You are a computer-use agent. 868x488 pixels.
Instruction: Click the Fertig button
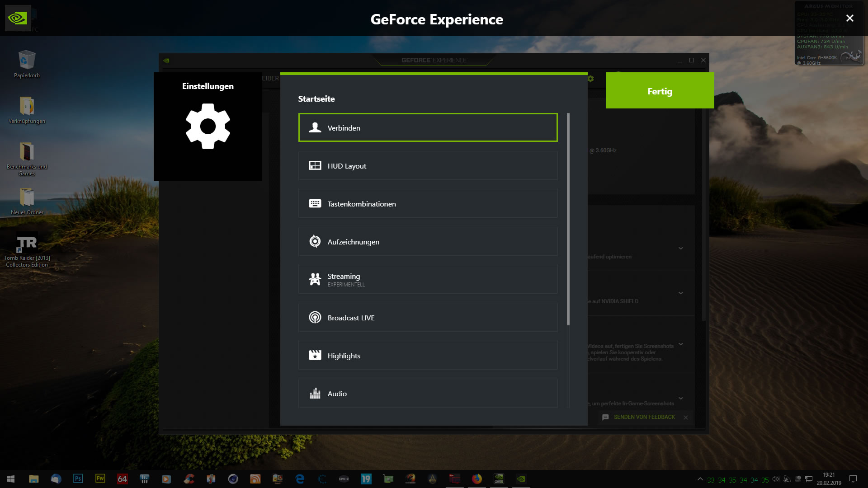click(660, 90)
